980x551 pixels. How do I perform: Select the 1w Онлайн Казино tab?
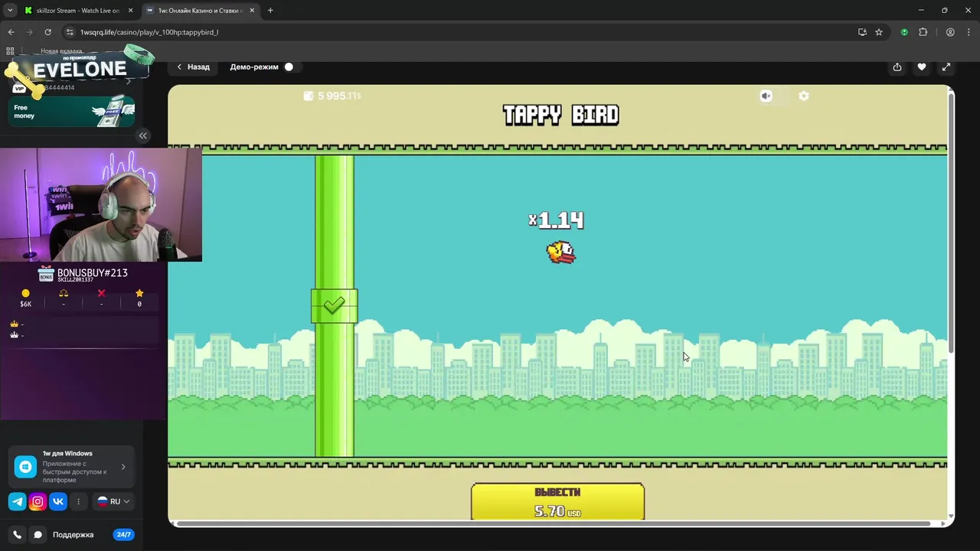(x=201, y=10)
